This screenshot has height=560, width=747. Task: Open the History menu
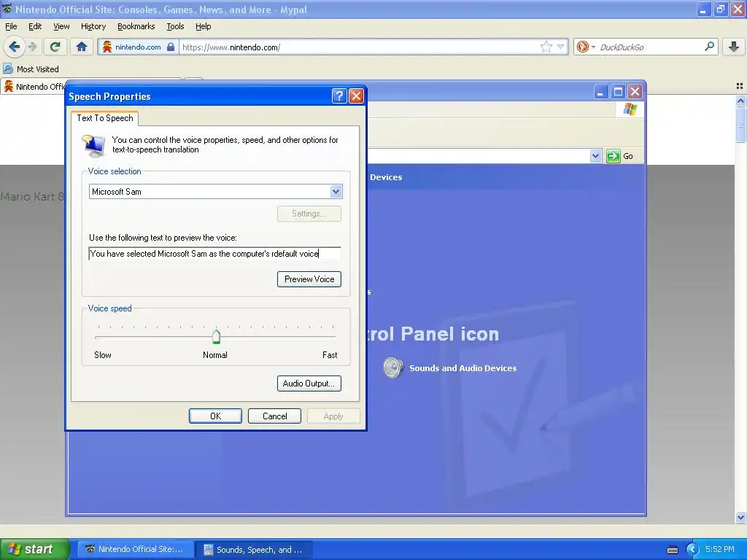click(93, 26)
